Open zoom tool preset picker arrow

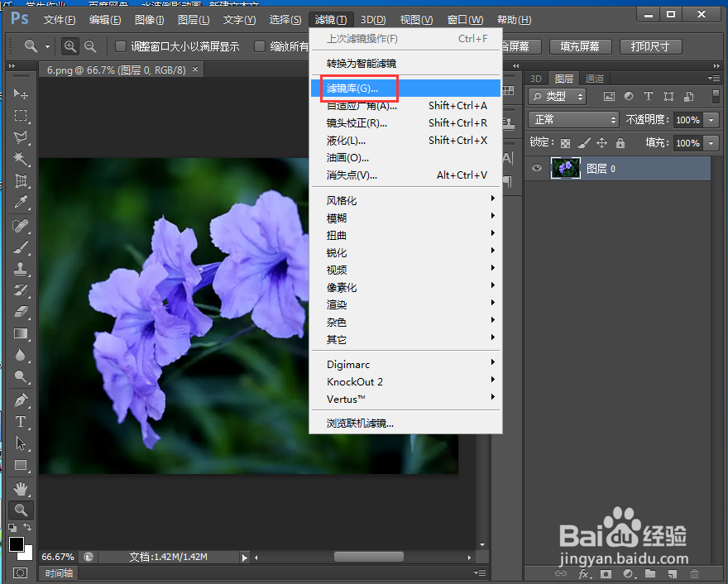[47, 46]
